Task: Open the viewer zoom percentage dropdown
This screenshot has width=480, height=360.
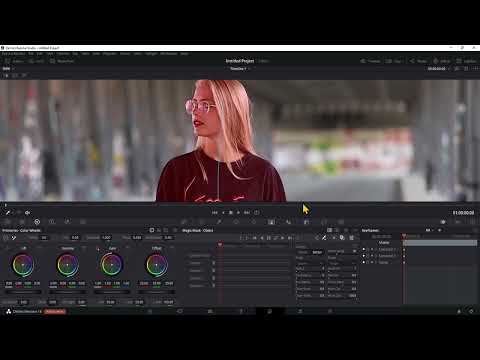Action: point(7,69)
